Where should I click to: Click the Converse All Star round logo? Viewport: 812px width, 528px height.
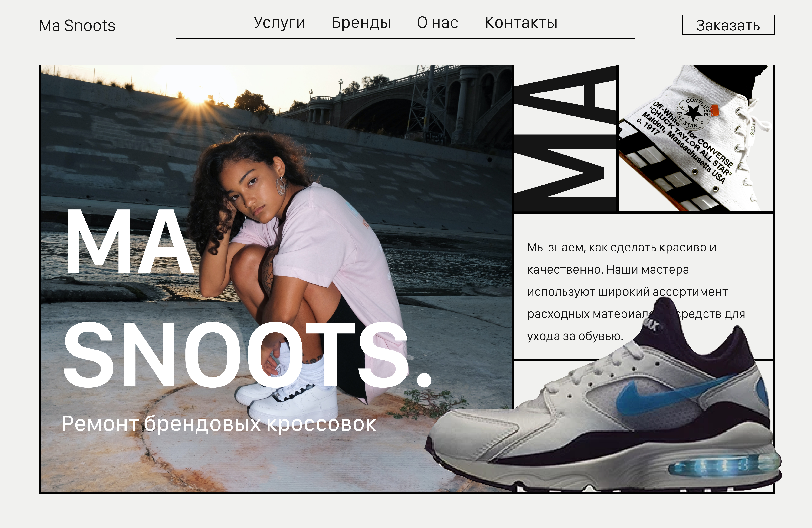(694, 113)
